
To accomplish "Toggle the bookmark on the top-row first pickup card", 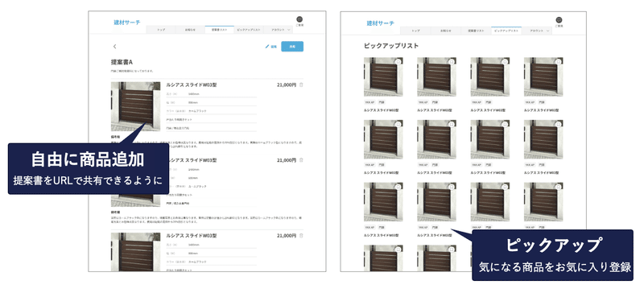I will pos(398,62).
